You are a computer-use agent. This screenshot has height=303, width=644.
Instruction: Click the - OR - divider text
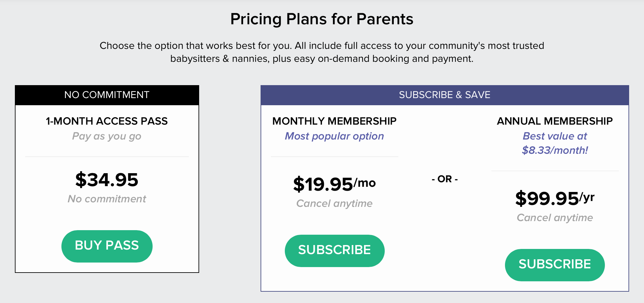[x=445, y=179]
